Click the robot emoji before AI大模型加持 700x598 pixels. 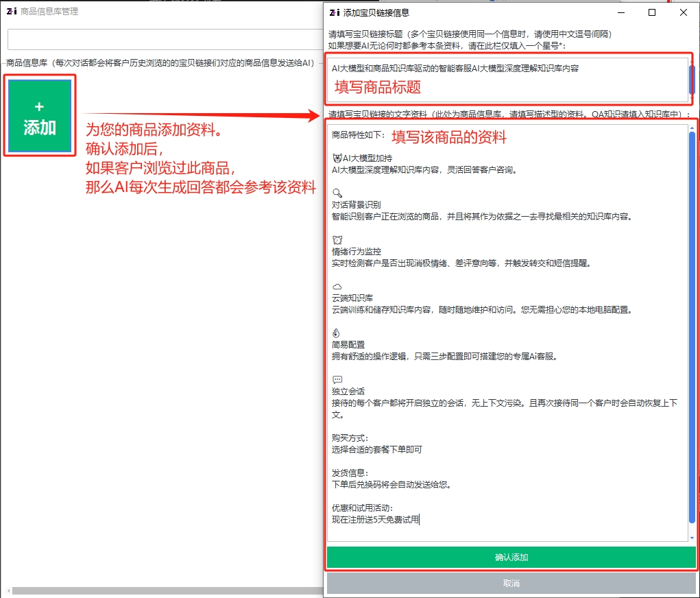[x=337, y=158]
